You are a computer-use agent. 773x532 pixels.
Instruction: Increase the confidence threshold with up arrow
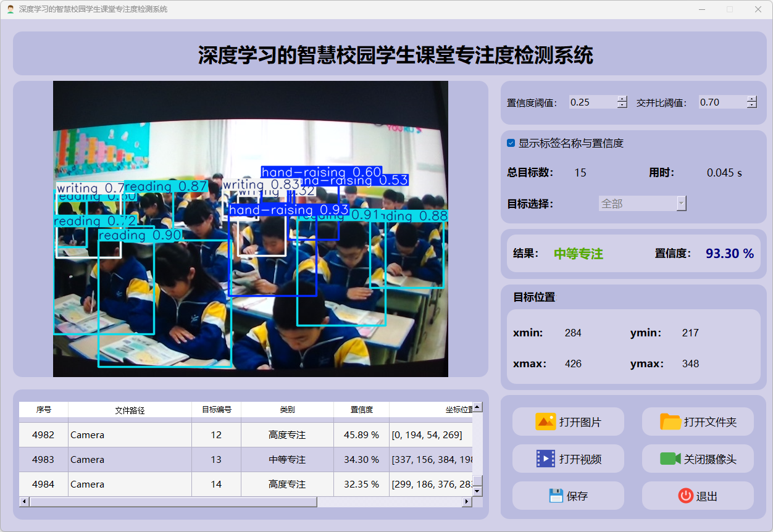[x=622, y=99]
